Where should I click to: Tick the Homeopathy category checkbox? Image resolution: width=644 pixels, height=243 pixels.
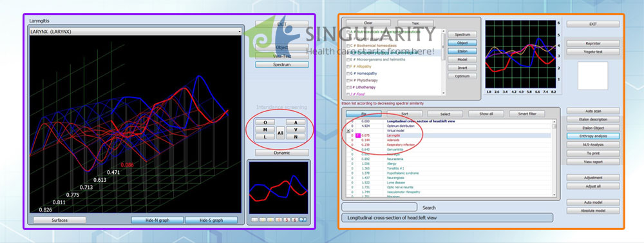pyautogui.click(x=348, y=73)
